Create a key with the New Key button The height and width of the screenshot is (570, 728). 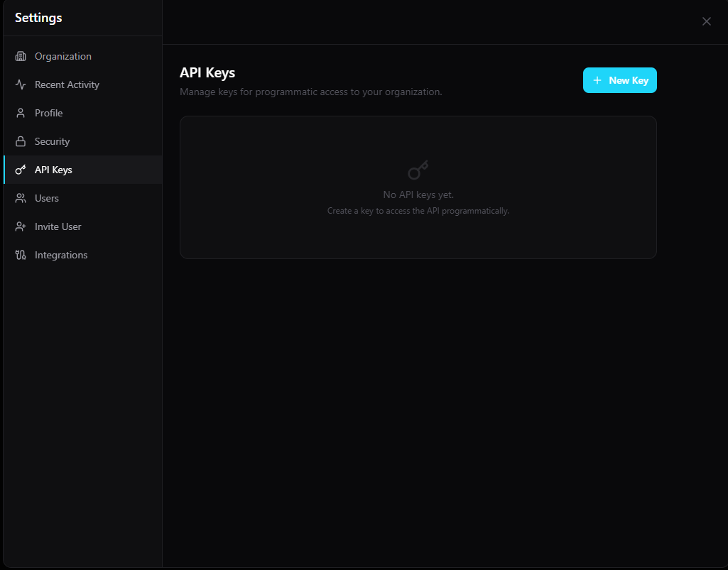[x=620, y=80]
